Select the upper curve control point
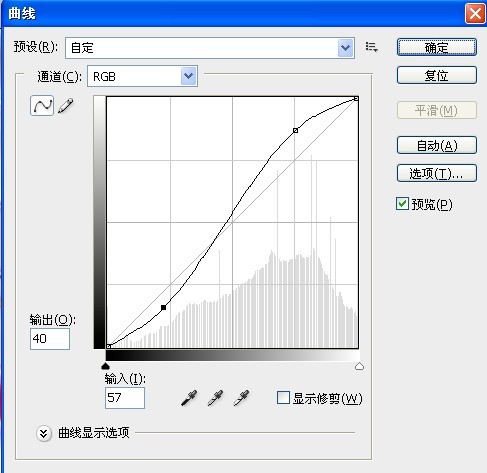Screen dimensions: 487x473 tap(295, 130)
